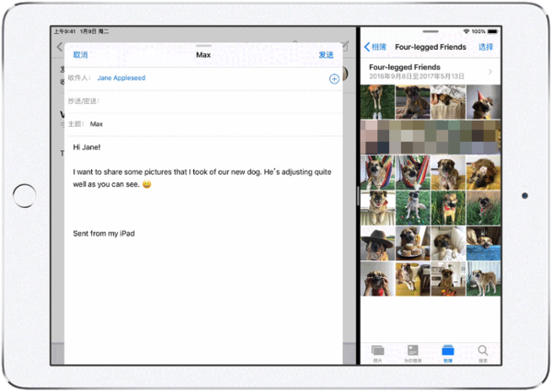
Task: Tap 选择 to select photos
Action: click(x=486, y=46)
